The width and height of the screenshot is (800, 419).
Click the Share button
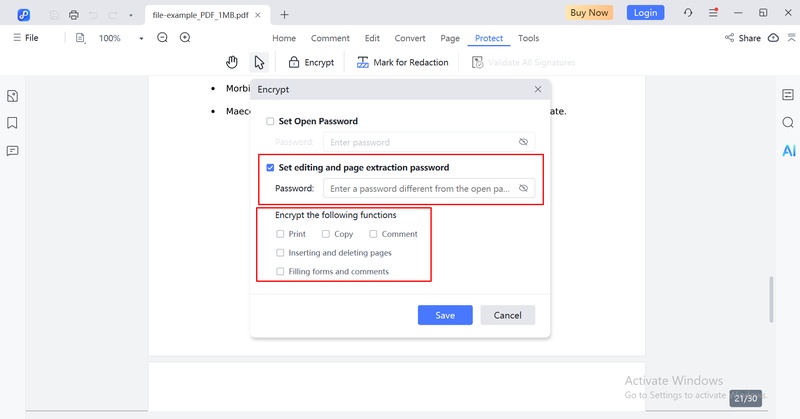743,38
